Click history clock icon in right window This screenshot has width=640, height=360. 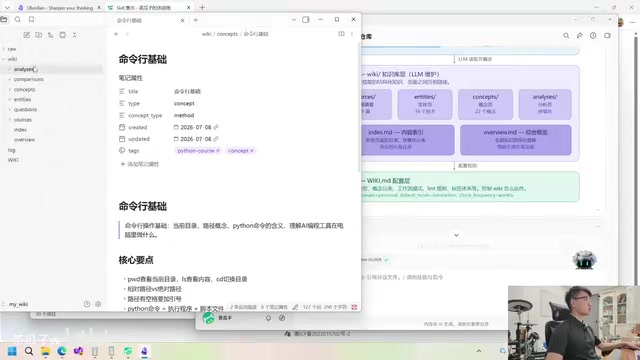click(x=593, y=36)
